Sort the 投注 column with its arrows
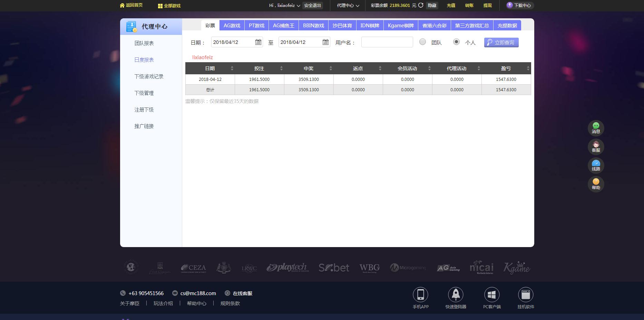Screen dimensions: 644x320 coord(281,68)
